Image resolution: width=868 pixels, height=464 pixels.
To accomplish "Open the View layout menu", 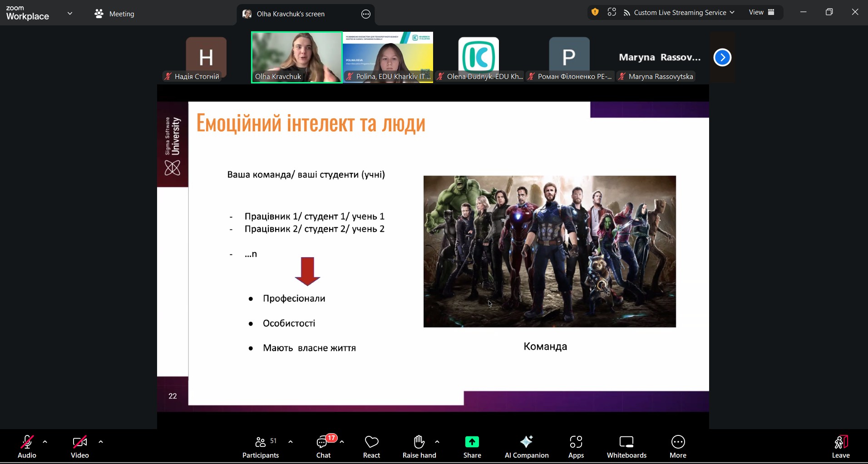I will [x=761, y=12].
